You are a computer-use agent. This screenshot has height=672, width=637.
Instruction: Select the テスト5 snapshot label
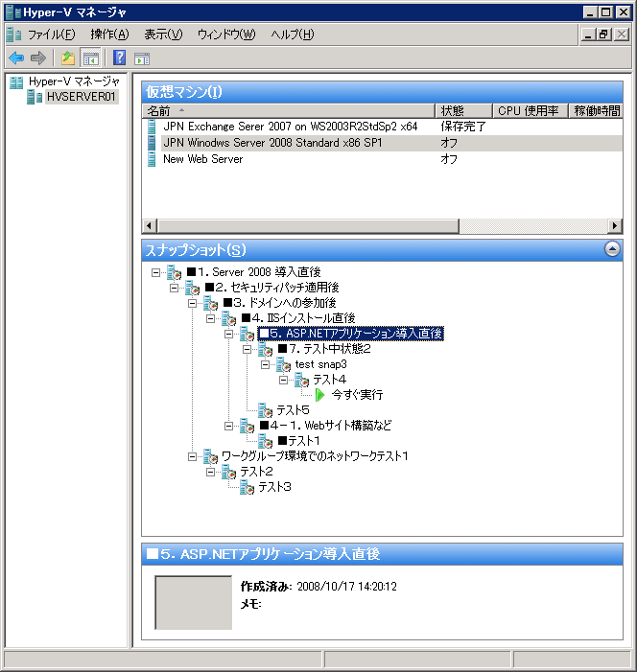click(293, 410)
